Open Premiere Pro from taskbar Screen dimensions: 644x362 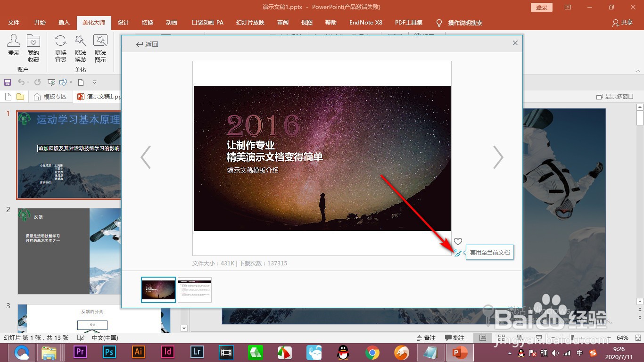[x=80, y=352]
